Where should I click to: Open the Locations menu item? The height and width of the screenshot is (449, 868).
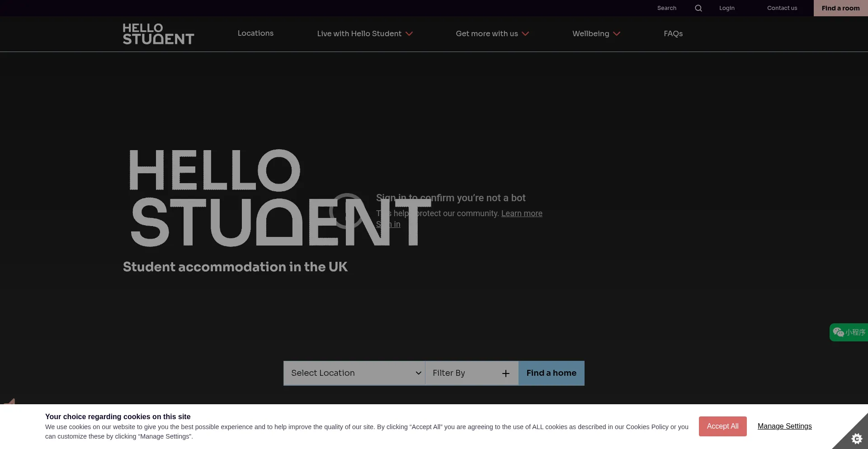255,33
